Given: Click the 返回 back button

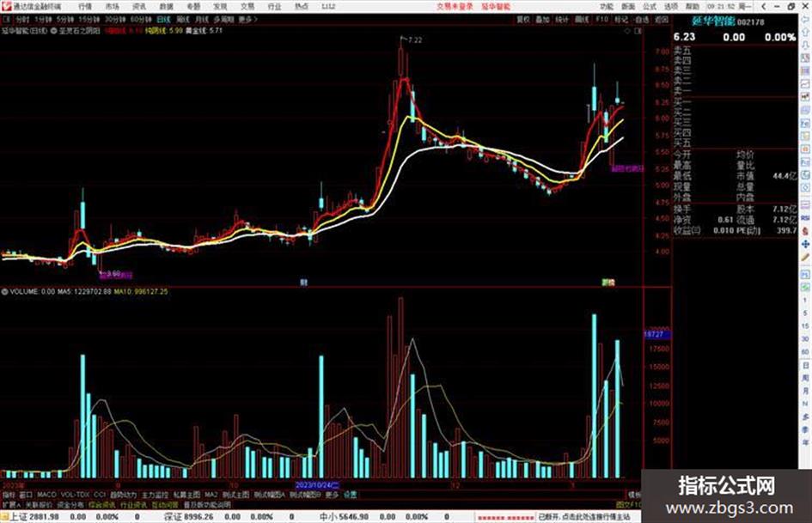Looking at the screenshot, I should click(x=662, y=20).
